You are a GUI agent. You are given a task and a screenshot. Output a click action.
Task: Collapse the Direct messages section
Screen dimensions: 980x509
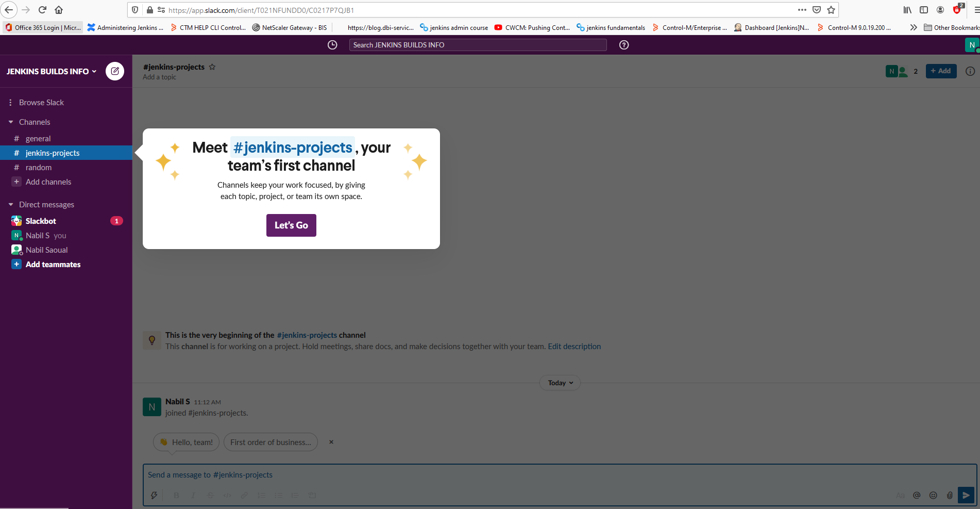click(11, 205)
